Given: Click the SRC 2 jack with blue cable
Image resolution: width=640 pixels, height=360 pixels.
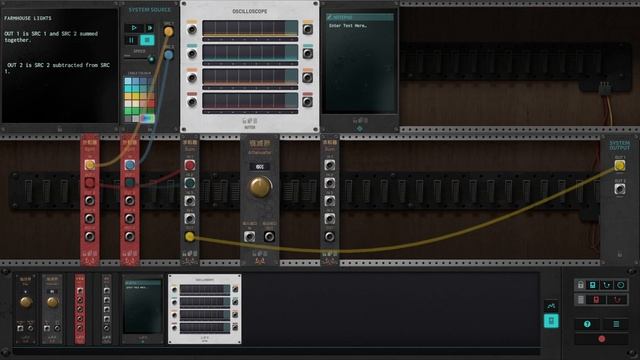Looking at the screenshot, I should 169,55.
